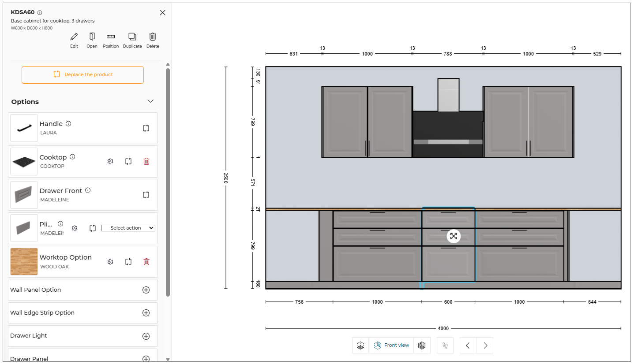Click the Drawer Front thumbnail
Screen dimensions: 634x364
click(24, 195)
